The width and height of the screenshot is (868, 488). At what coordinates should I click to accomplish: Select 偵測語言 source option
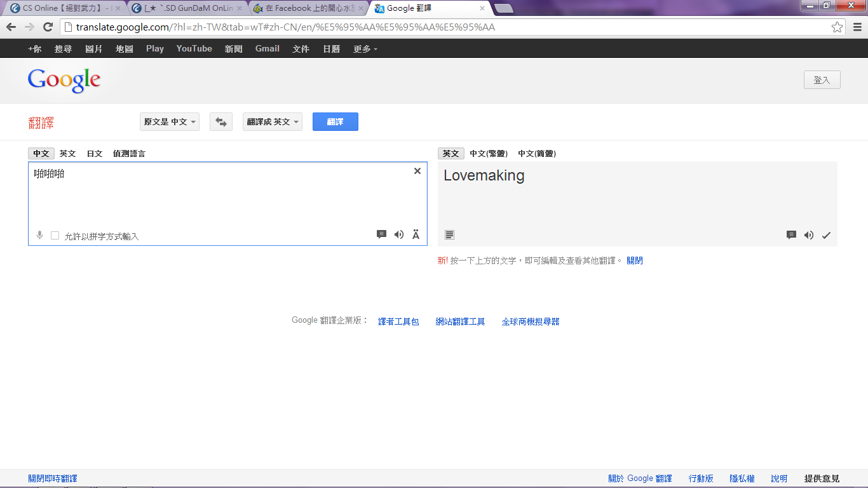(x=129, y=154)
